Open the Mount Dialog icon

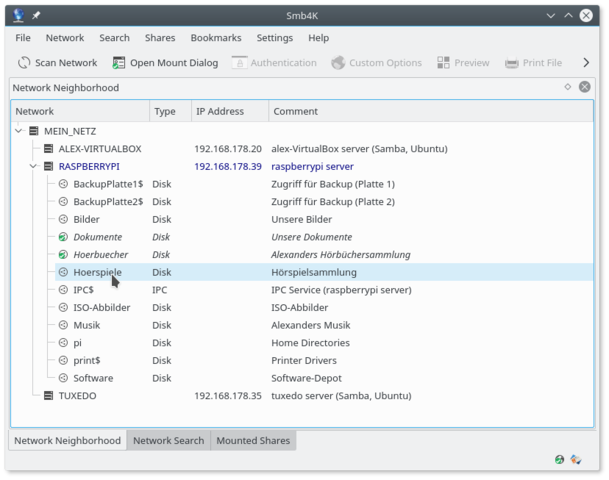(x=118, y=63)
